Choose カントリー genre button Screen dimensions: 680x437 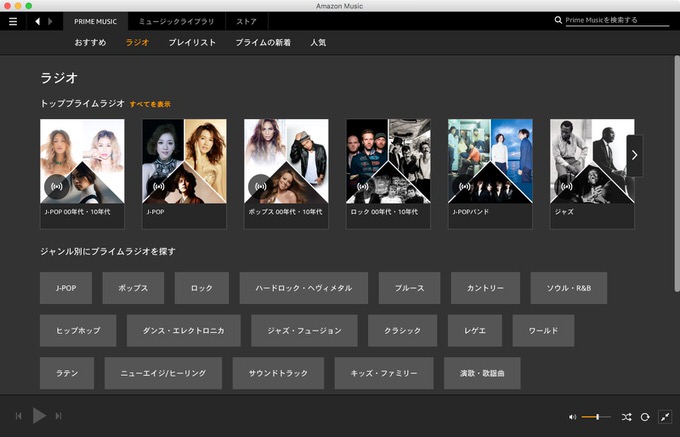(x=485, y=288)
